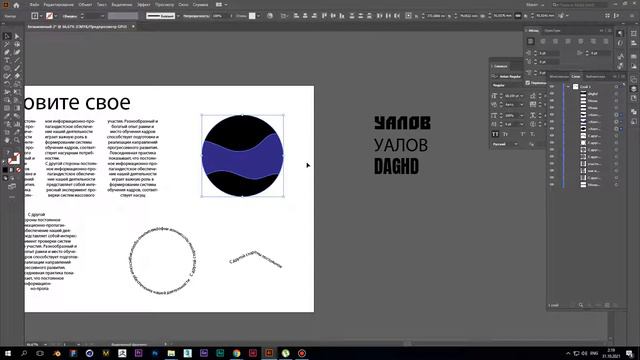
Task: Toggle the Переносы hyphenation checkbox
Action: 528,83
